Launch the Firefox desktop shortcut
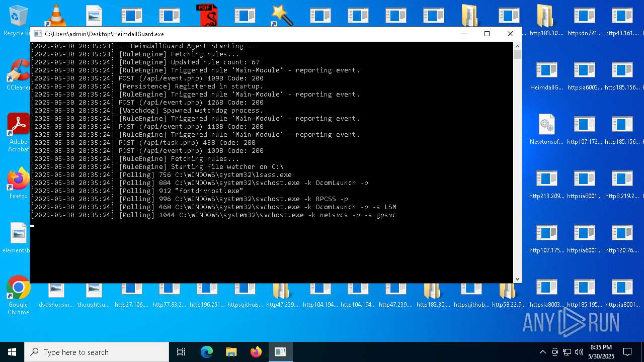 [x=18, y=184]
